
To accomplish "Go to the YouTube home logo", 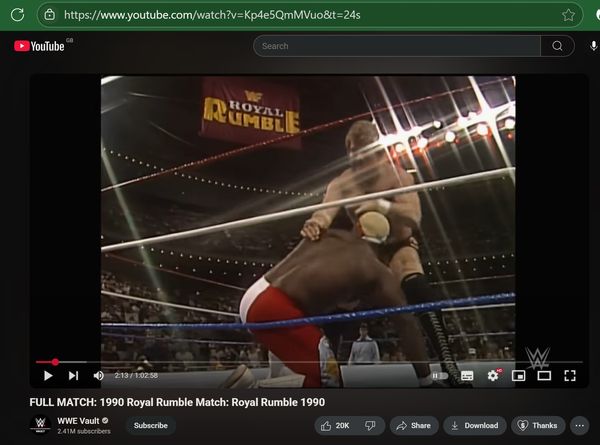I will [x=39, y=46].
